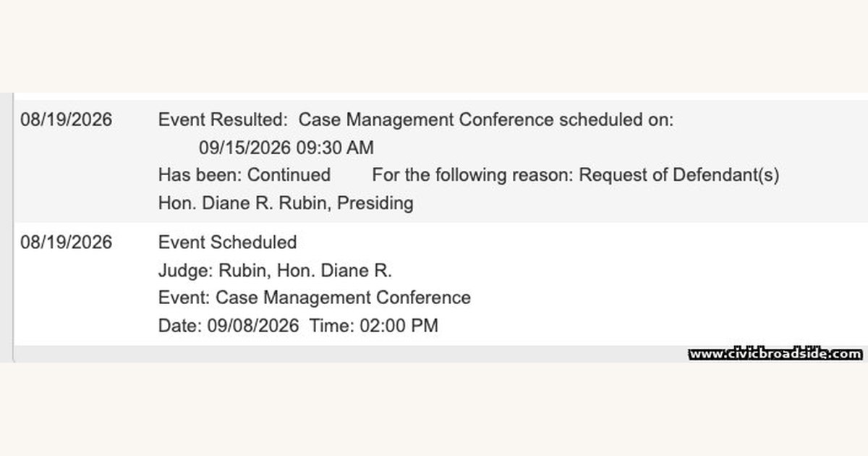Click 'Hon. Diane R. Rubin, Presiding' line

[x=286, y=203]
